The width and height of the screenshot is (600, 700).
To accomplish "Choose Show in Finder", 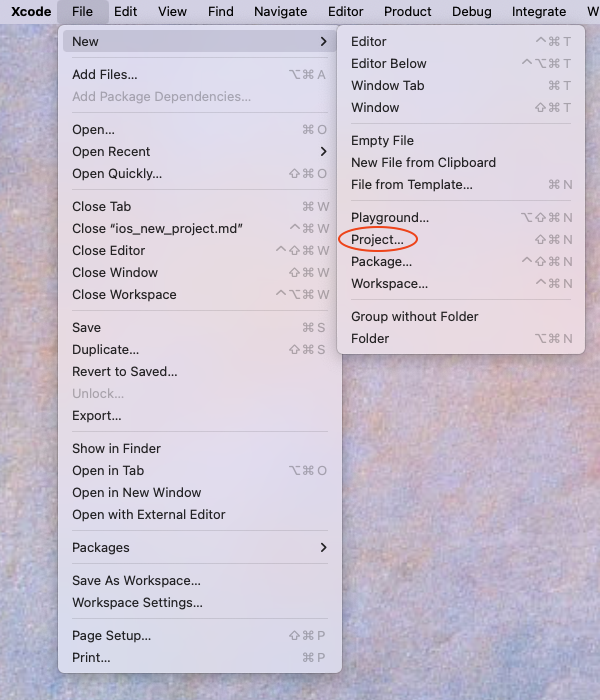I will 116,449.
